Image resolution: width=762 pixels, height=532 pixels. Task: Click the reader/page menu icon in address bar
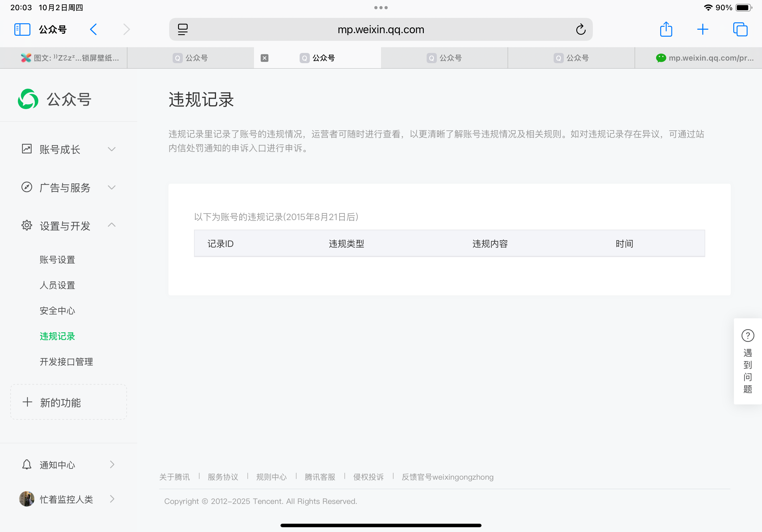click(183, 30)
